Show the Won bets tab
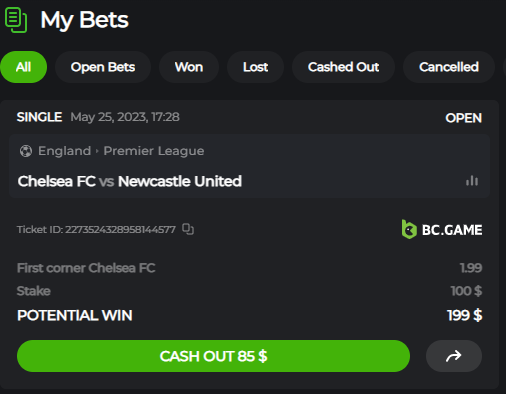506x394 pixels. pos(189,67)
